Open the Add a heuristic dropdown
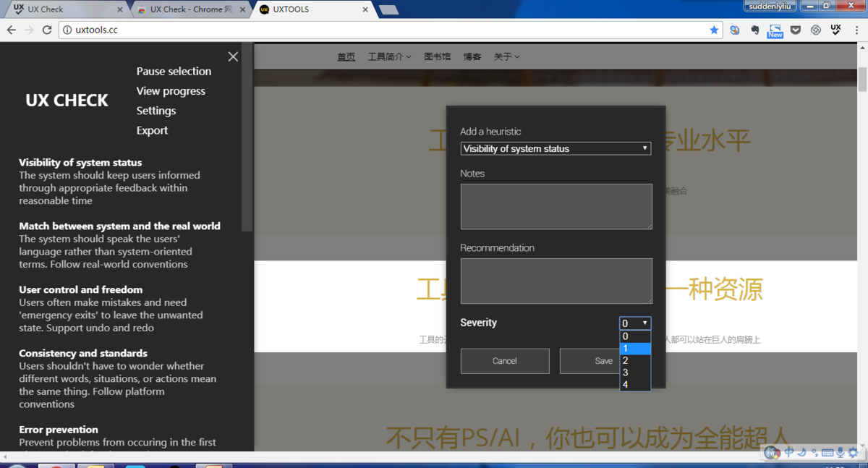The height and width of the screenshot is (468, 868). click(x=556, y=148)
